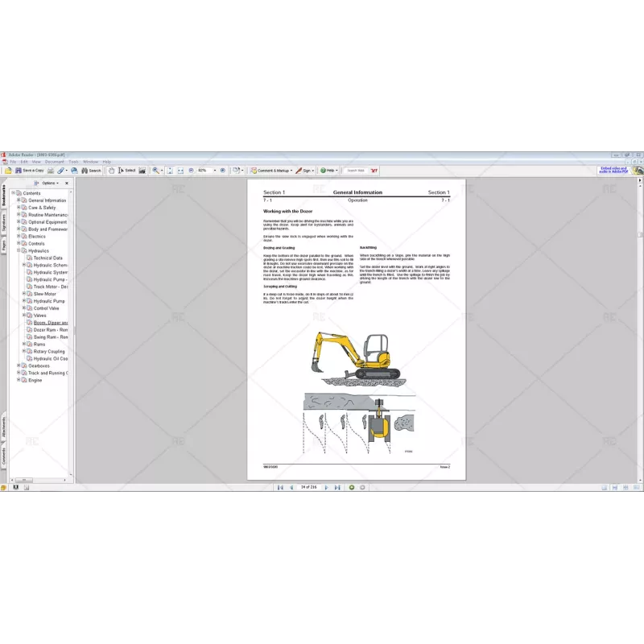Enable continuous page layout mode
Viewport: 644px width, 644px height.
[614, 487]
